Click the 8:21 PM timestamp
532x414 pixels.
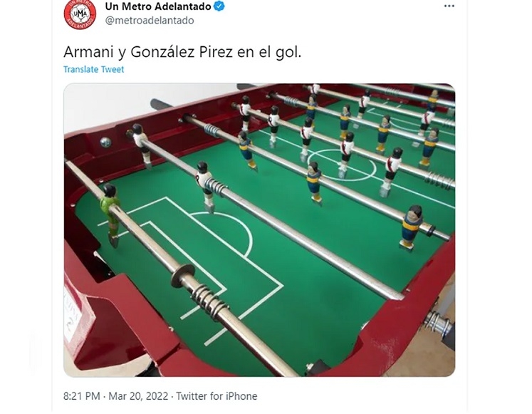pos(82,396)
